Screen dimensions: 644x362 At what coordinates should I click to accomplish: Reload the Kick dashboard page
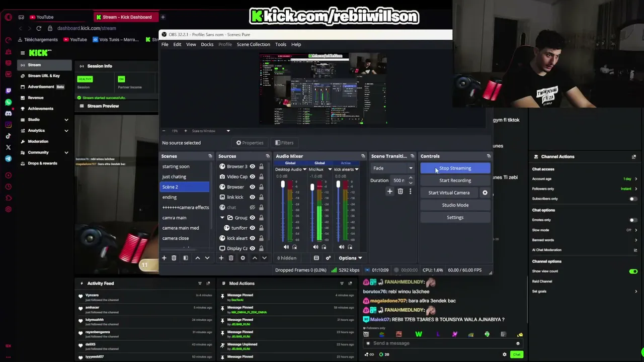click(38, 28)
